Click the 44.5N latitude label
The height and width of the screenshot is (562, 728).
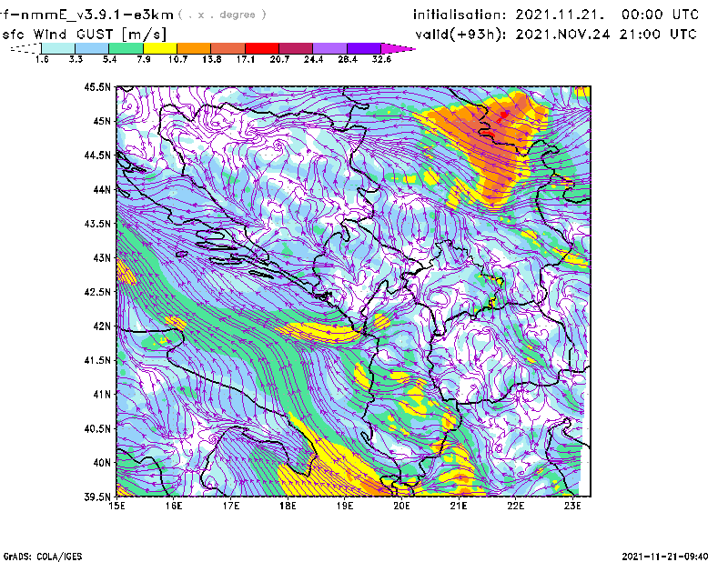[x=97, y=155]
